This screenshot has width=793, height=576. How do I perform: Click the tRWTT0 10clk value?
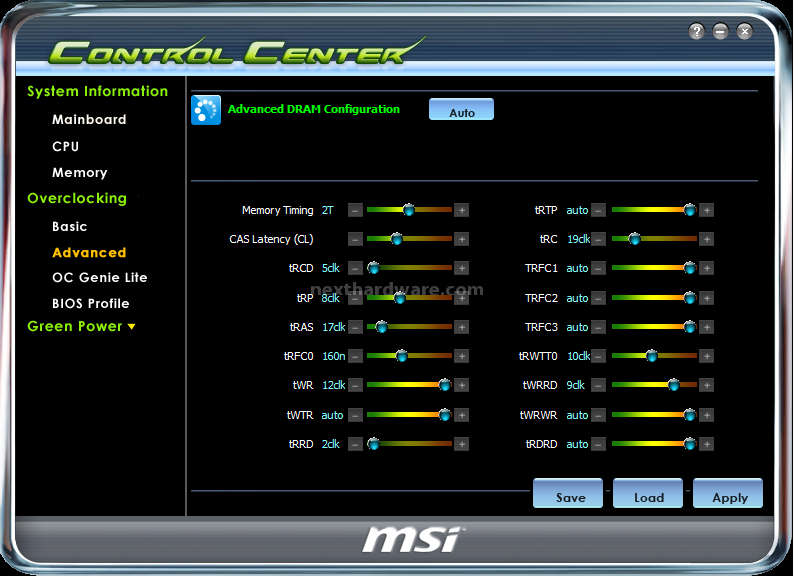[579, 356]
